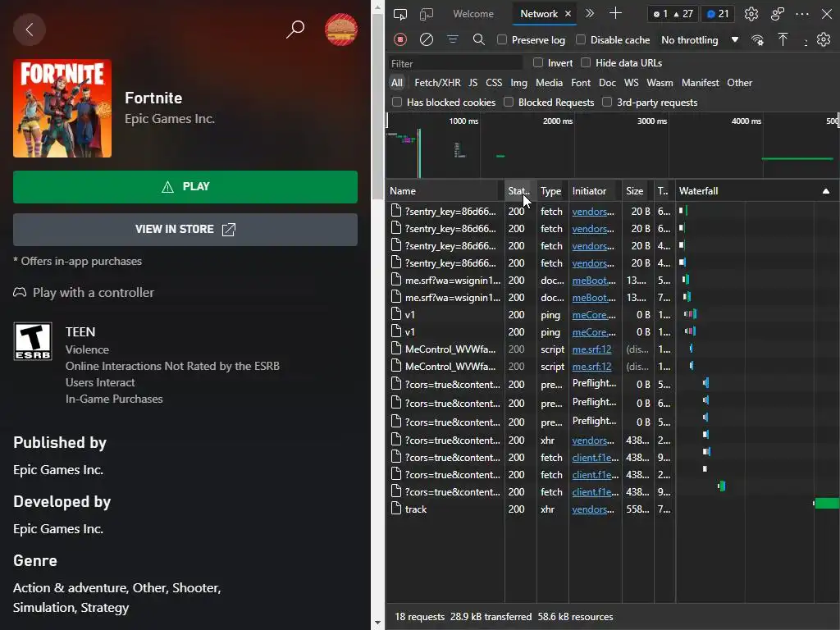Click the import HAR upload arrow
Viewport: 840px width, 630px height.
point(783,39)
